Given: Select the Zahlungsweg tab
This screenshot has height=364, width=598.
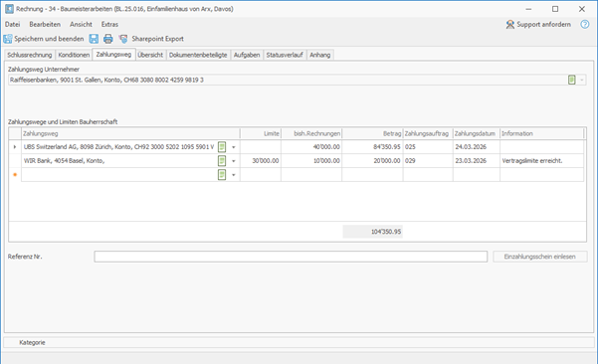Looking at the screenshot, I should (113, 55).
